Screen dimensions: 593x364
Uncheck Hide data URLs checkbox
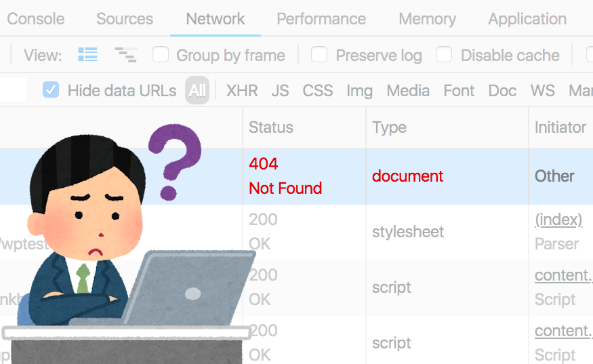tap(51, 90)
